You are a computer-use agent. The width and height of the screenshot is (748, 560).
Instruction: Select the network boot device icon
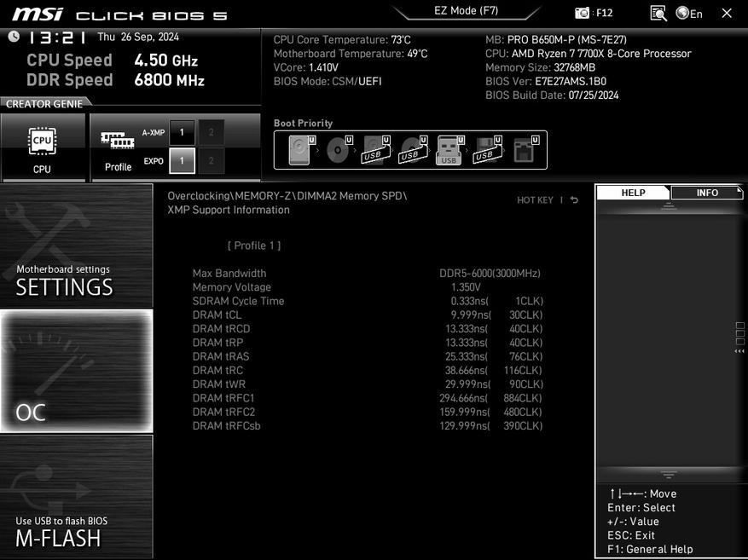pos(525,150)
